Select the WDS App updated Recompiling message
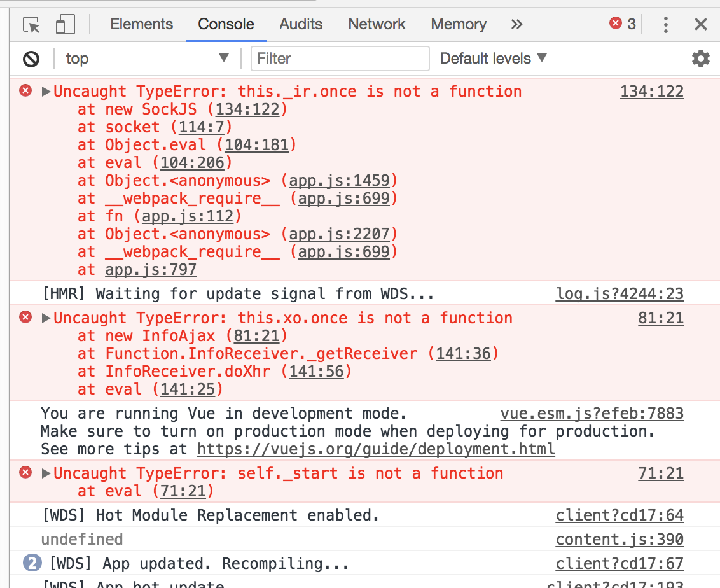The width and height of the screenshot is (720, 588). coord(199,564)
